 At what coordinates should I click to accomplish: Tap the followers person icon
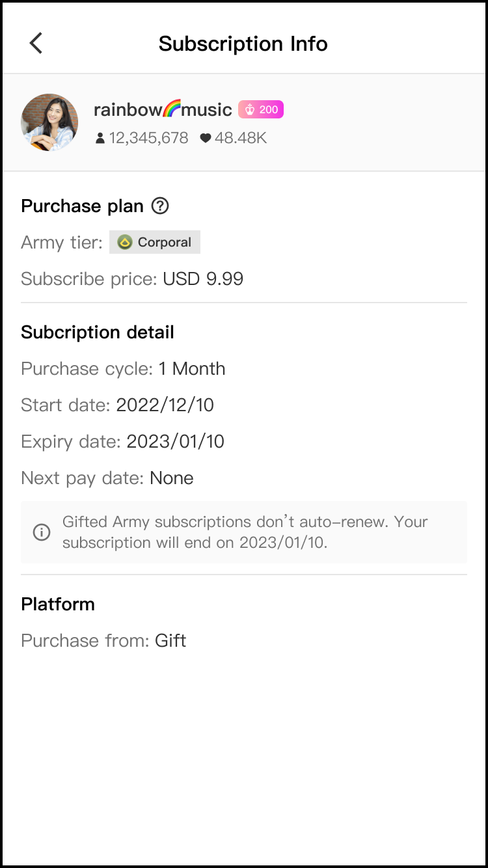click(100, 139)
